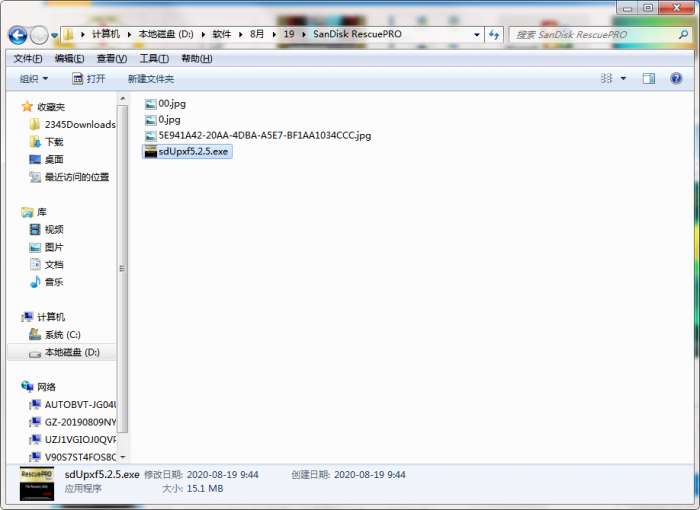Select the 8月 breadcrumb segment

coord(257,34)
